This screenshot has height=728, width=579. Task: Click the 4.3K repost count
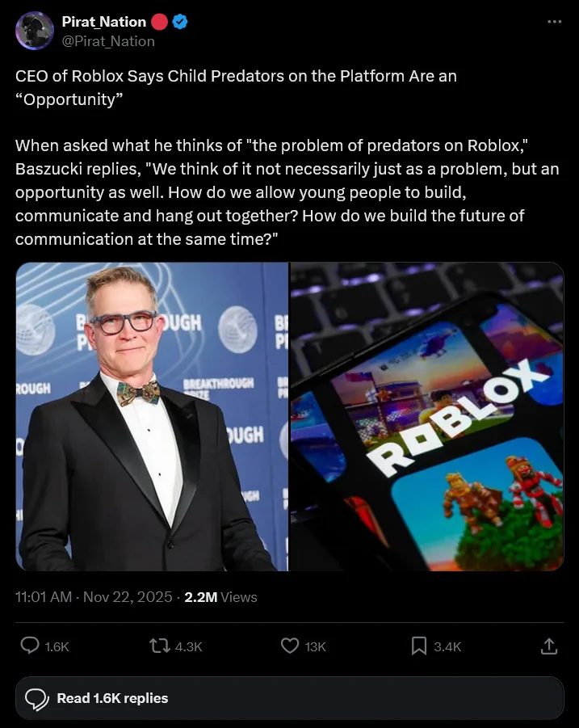188,646
